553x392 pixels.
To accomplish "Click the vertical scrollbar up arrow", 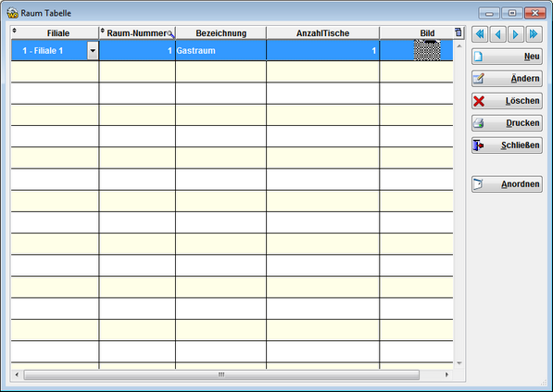I will [459, 46].
